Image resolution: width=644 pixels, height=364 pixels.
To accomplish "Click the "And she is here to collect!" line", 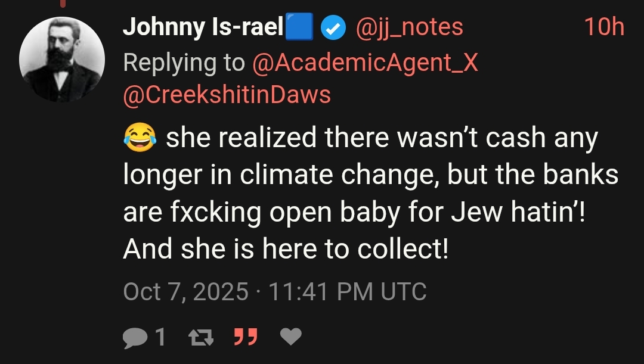I will tap(286, 249).
